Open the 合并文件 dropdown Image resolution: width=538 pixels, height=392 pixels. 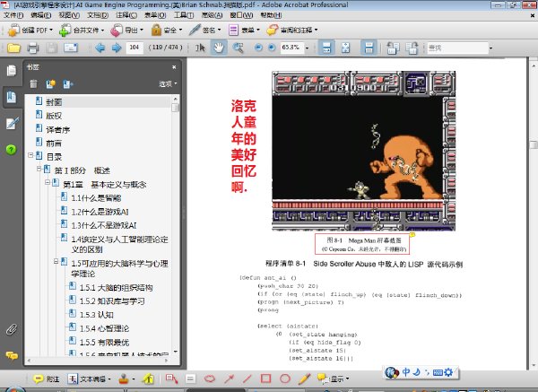(82, 30)
